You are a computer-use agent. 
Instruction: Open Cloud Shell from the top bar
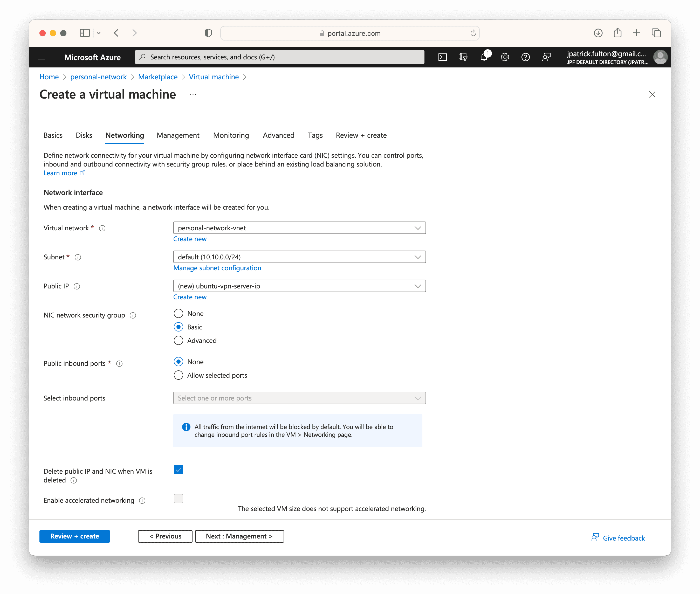click(x=442, y=57)
